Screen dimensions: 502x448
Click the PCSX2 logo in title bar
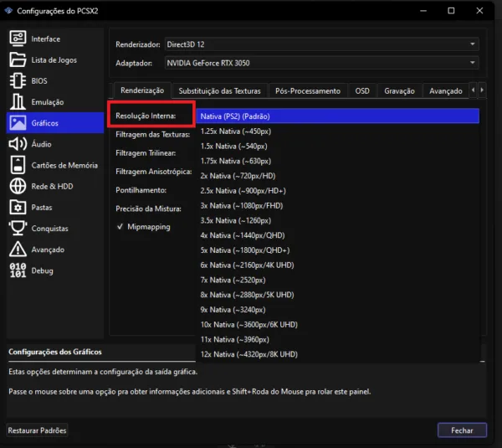click(8, 11)
